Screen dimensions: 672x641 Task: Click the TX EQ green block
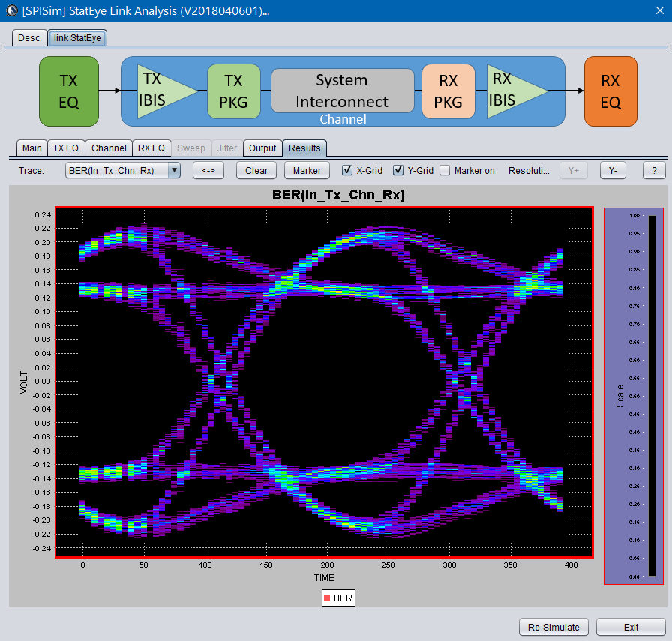pyautogui.click(x=69, y=91)
